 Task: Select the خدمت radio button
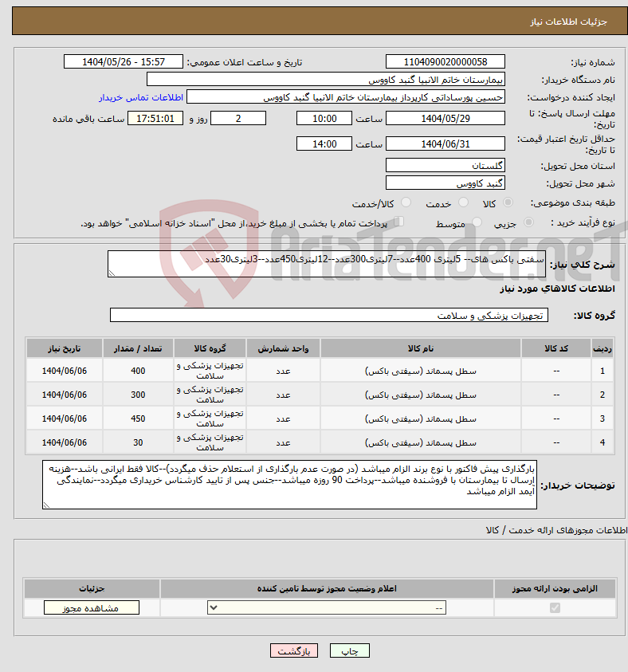click(463, 202)
